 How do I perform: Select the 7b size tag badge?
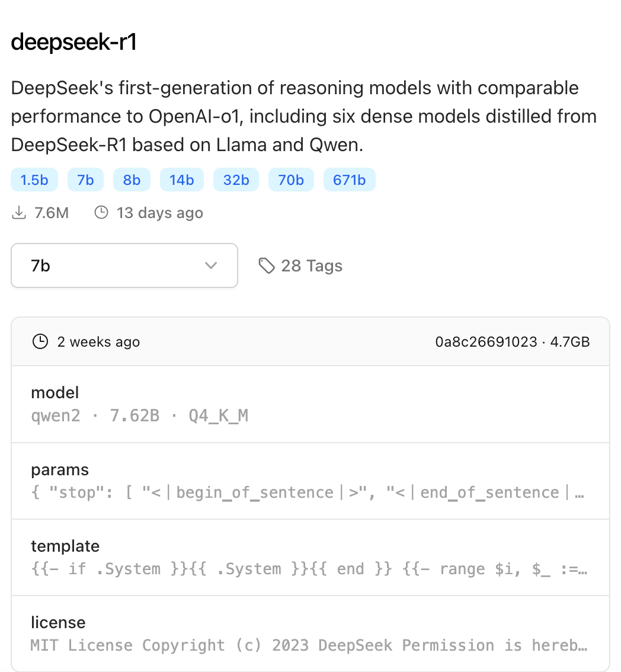pyautogui.click(x=85, y=180)
